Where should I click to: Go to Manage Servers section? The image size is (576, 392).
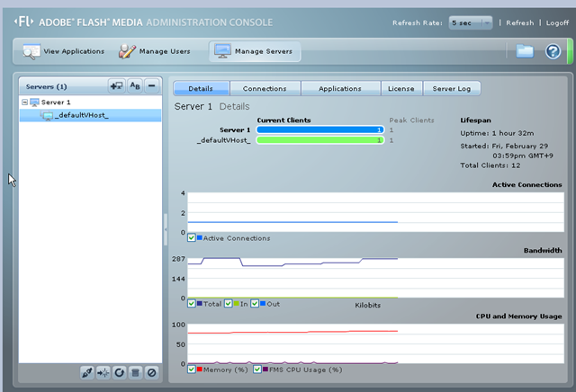(x=255, y=51)
